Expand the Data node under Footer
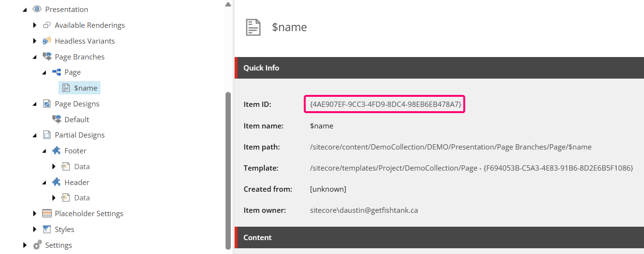 tap(54, 166)
